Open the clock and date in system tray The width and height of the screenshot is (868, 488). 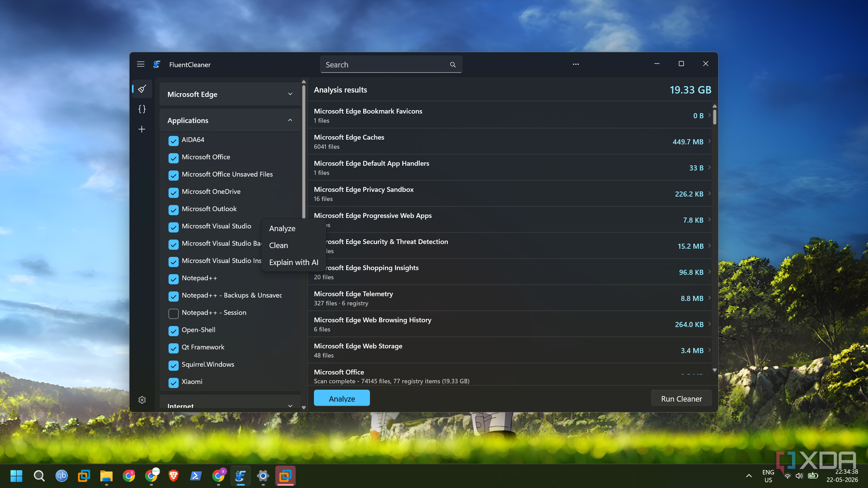coord(842,476)
